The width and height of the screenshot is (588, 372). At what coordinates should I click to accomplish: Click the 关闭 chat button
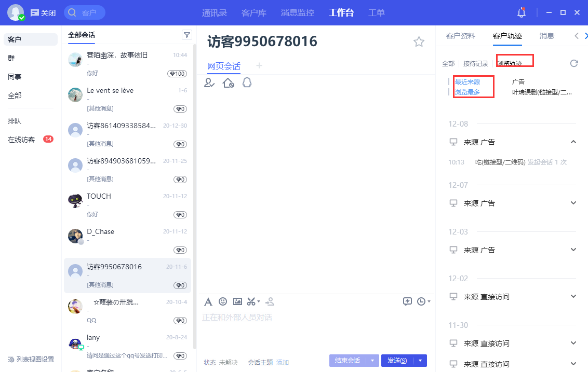point(43,13)
